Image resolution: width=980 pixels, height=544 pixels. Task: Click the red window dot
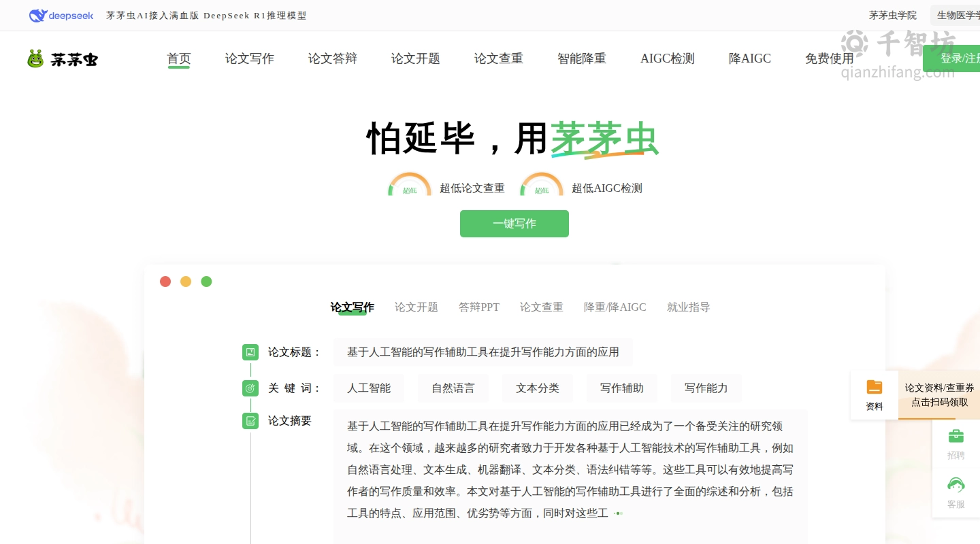165,282
